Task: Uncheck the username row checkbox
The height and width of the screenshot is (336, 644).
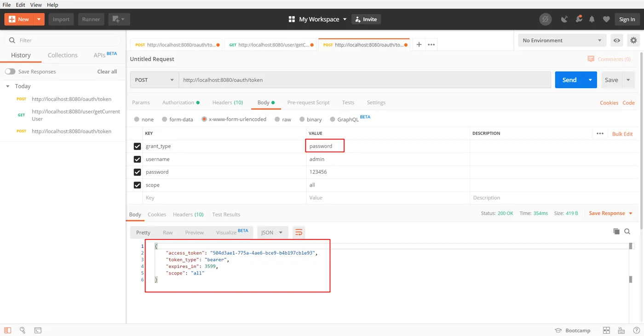Action: click(137, 159)
